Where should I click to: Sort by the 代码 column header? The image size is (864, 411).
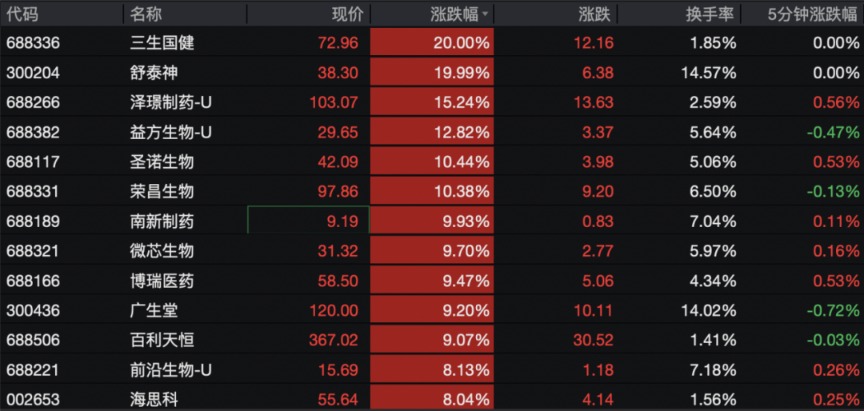(x=22, y=15)
